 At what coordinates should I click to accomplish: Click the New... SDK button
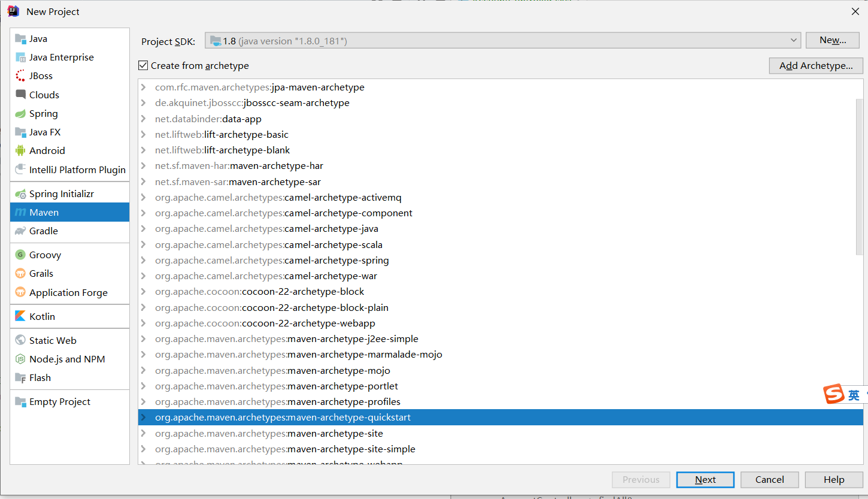coord(833,40)
